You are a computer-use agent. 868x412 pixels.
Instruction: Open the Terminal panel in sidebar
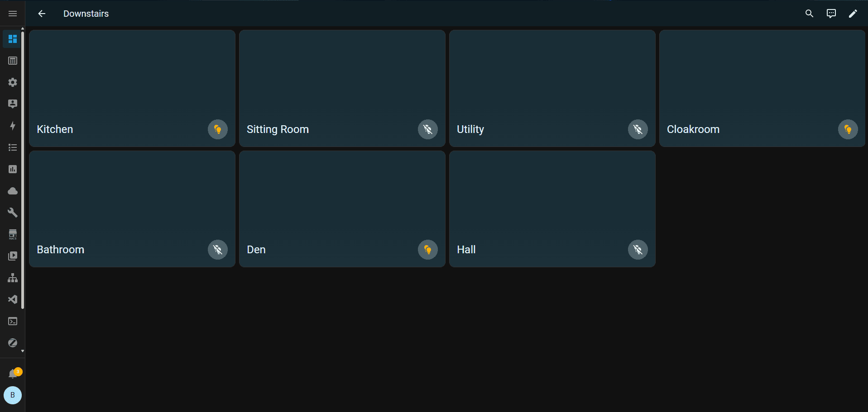[x=13, y=321]
